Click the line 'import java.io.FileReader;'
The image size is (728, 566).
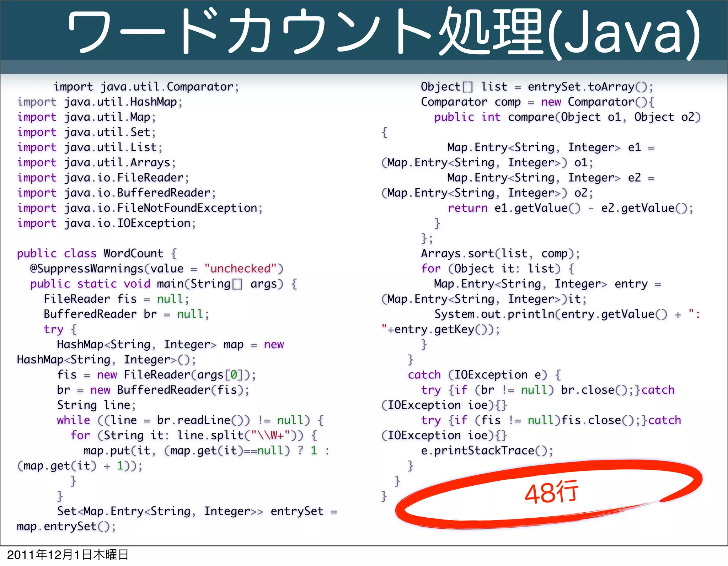point(103,178)
